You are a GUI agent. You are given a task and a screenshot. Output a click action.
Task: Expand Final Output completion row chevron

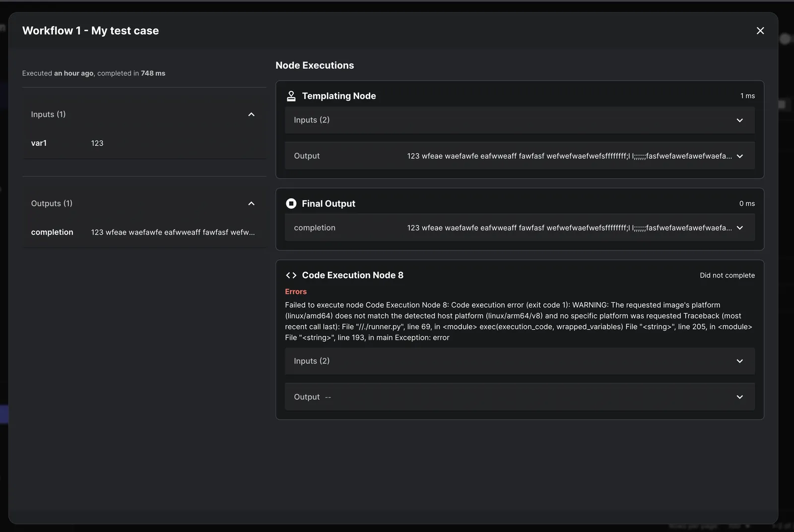click(x=739, y=228)
